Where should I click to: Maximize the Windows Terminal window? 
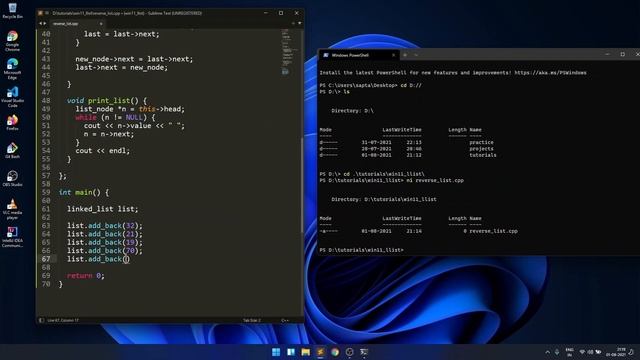622,54
